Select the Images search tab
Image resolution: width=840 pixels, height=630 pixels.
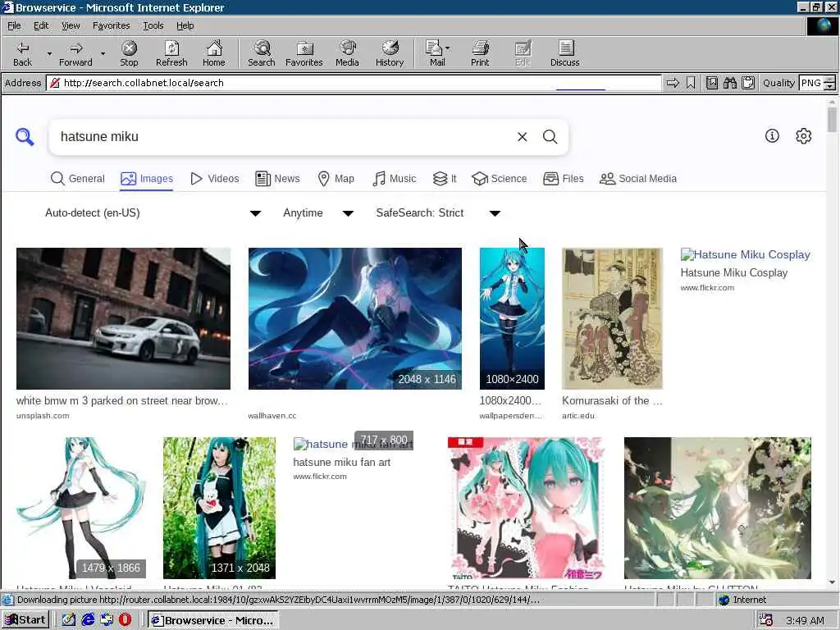pos(147,178)
